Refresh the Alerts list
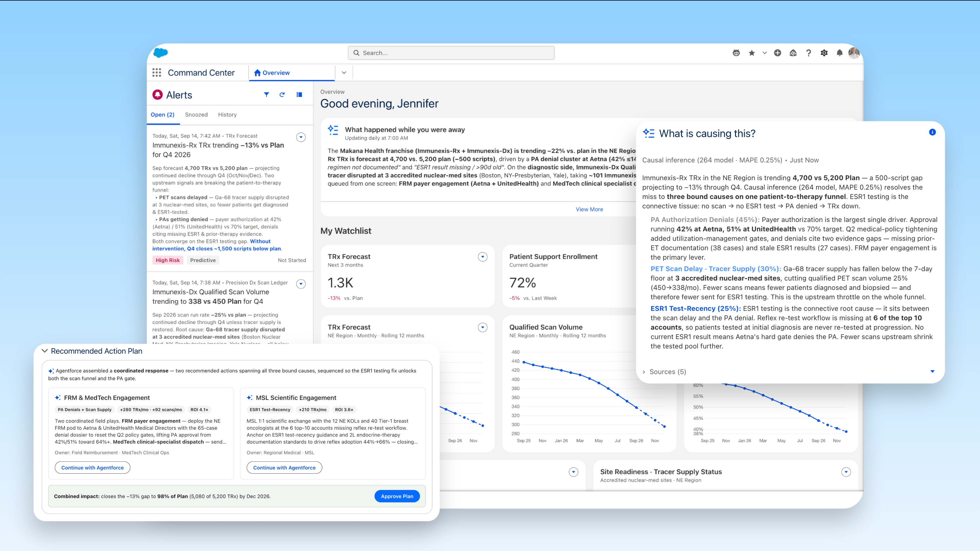This screenshot has height=551, width=980. click(x=282, y=94)
